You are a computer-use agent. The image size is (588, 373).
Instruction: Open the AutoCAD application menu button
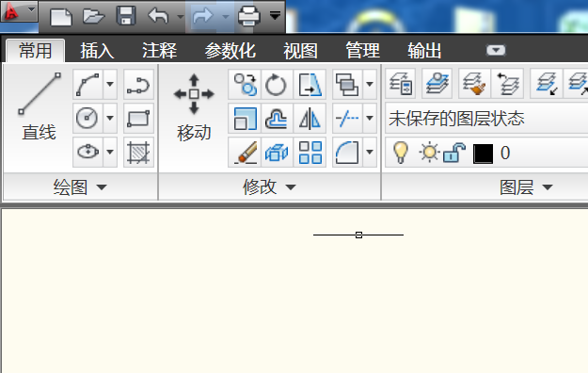pos(19,11)
